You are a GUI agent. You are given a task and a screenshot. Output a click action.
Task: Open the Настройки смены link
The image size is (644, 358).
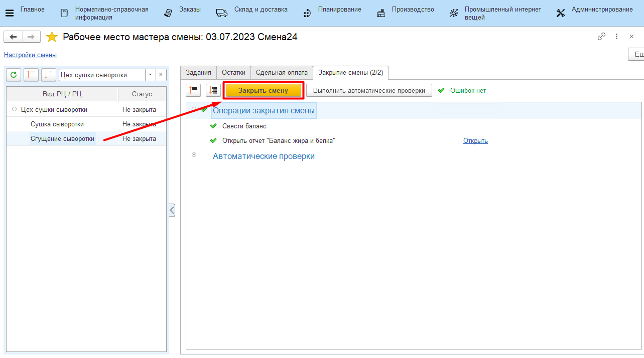30,55
